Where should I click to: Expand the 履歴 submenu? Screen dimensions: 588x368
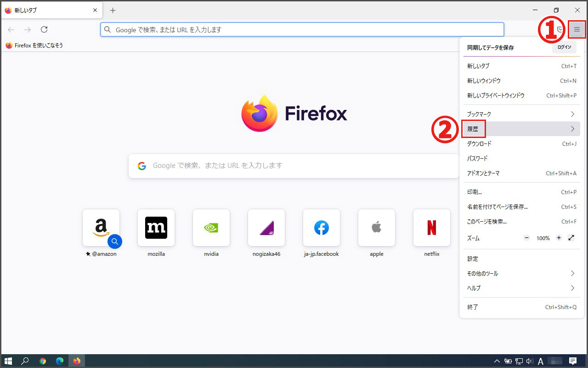pos(521,129)
